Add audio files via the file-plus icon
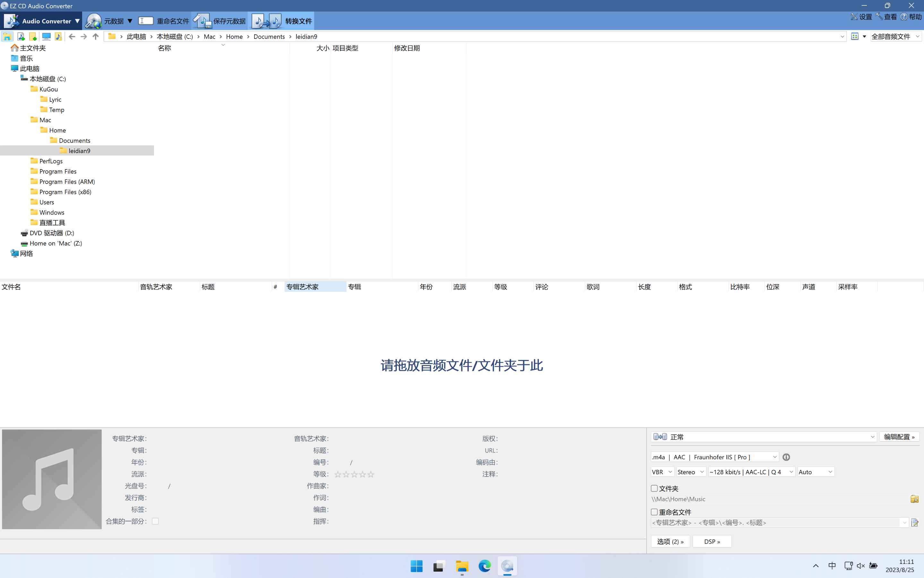The width and height of the screenshot is (924, 578). [21, 36]
